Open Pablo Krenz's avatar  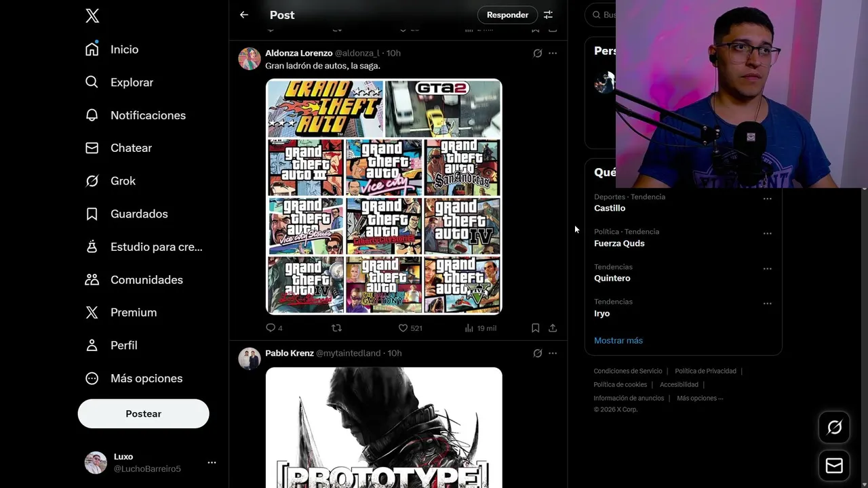(x=250, y=359)
